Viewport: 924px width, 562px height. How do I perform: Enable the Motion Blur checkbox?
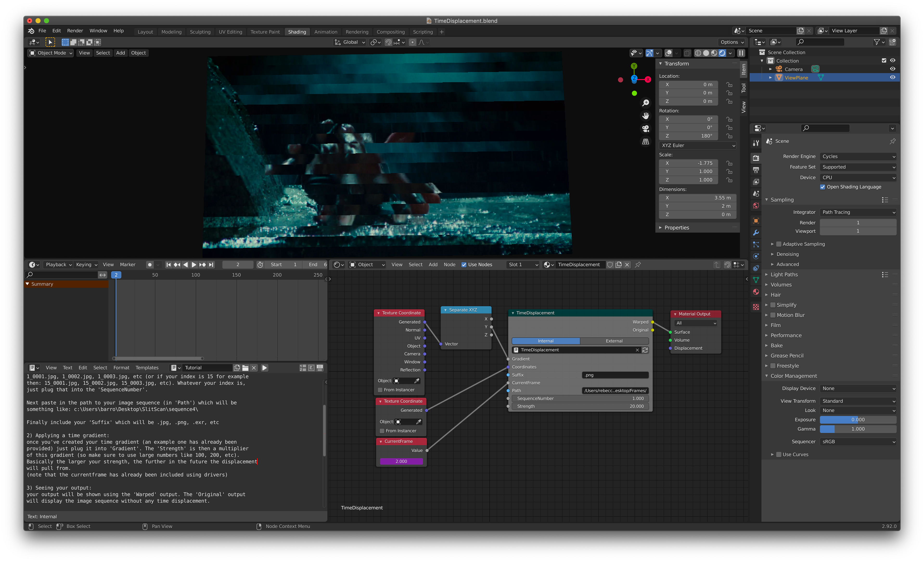click(773, 315)
